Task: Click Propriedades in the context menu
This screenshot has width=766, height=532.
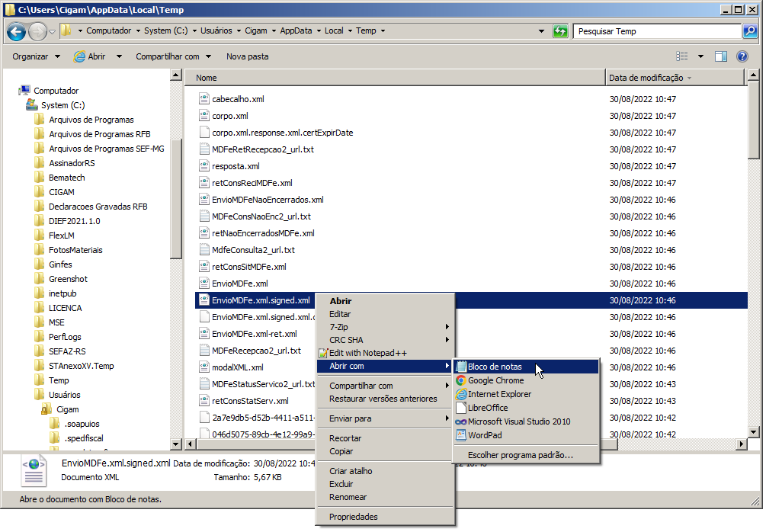Action: (385, 517)
